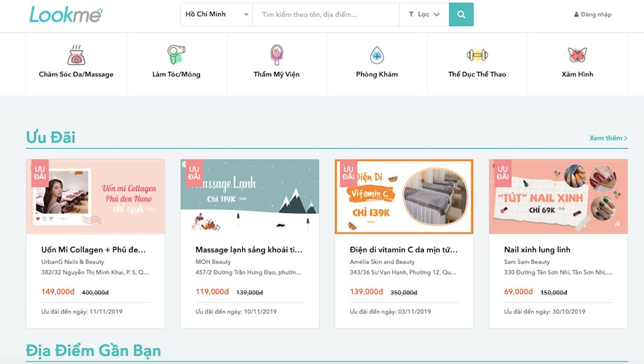Select the Chăm Sóc Da/Massage spa icon
The height and width of the screenshot is (364, 644).
[76, 55]
